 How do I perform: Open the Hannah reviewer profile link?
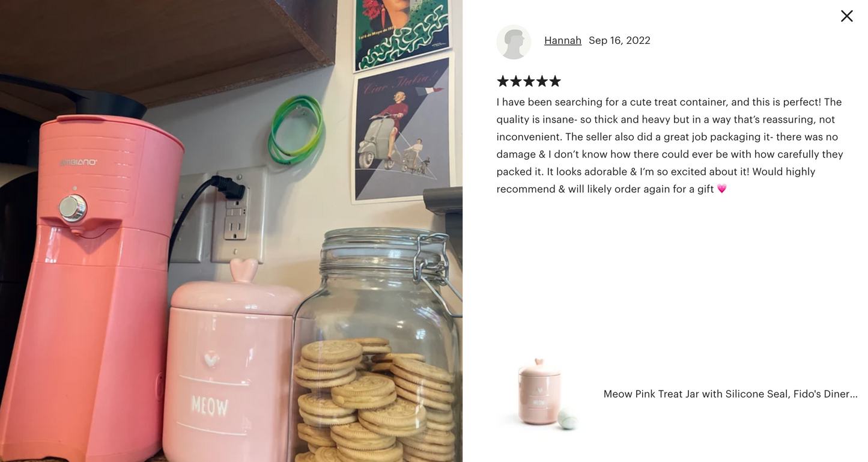pos(563,40)
